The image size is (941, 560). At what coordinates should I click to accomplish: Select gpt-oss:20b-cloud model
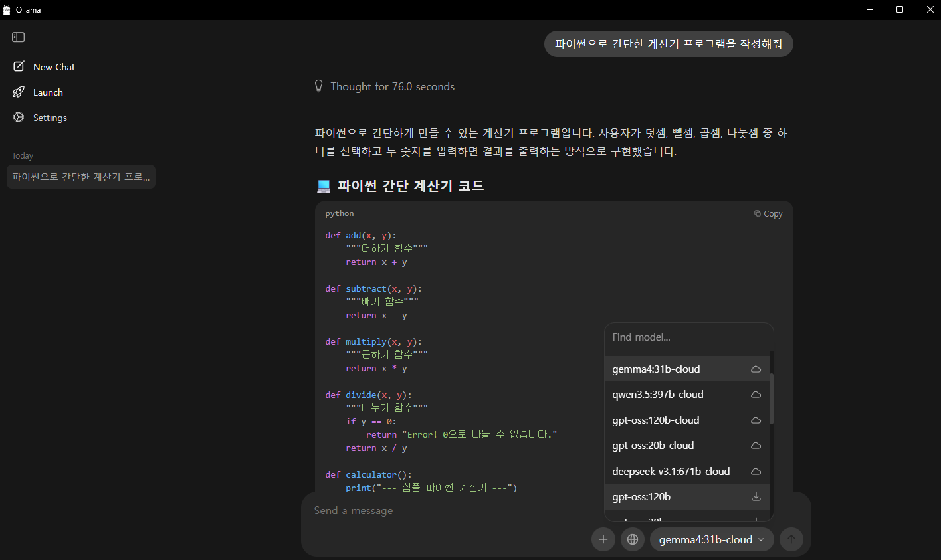(686, 446)
